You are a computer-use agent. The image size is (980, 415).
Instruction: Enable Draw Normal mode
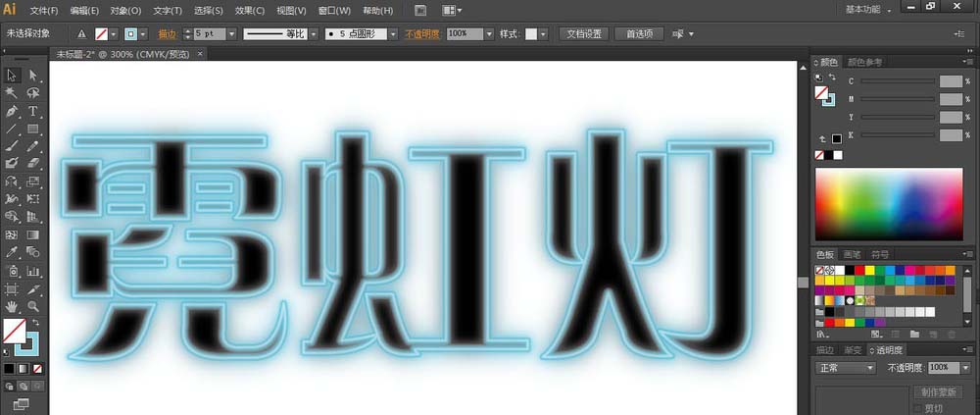pos(9,387)
